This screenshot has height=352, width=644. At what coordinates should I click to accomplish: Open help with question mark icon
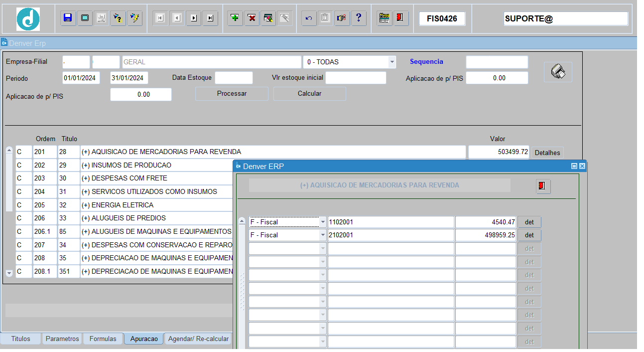coord(359,18)
